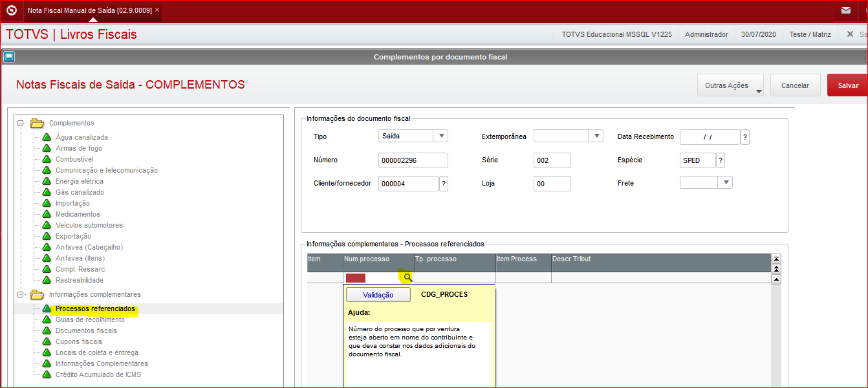Select Exportação tree item
The height and width of the screenshot is (388, 868).
[73, 236]
